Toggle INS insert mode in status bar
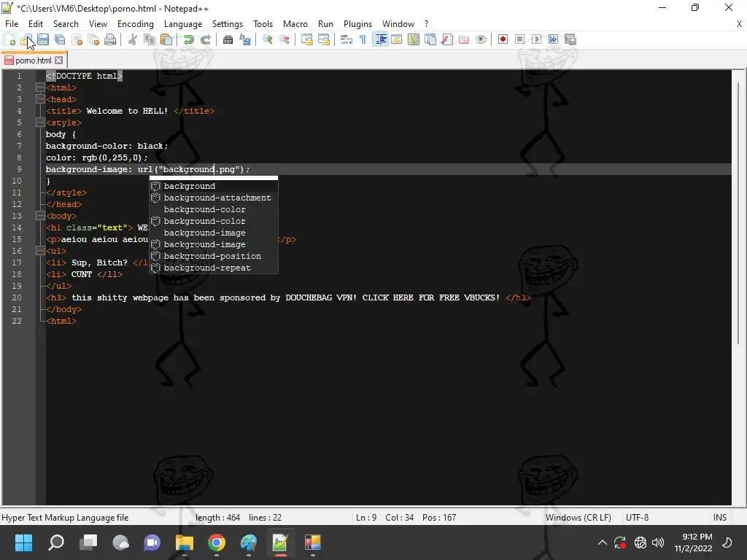 click(720, 518)
